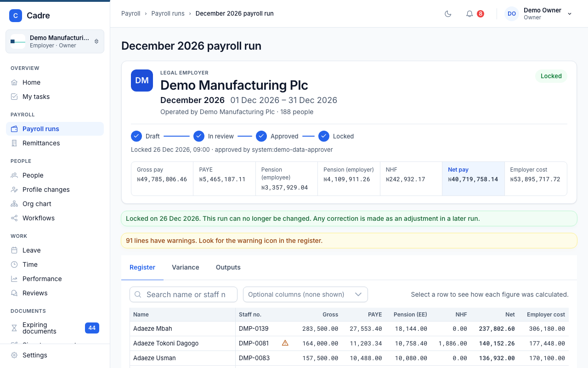This screenshot has width=588, height=368.
Task: Switch to Variance tab
Action: 186,267
